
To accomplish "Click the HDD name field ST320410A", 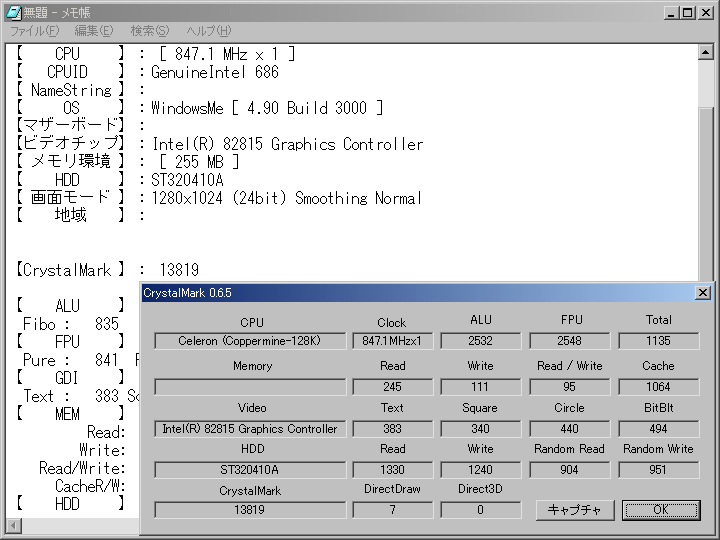I will tap(250, 470).
